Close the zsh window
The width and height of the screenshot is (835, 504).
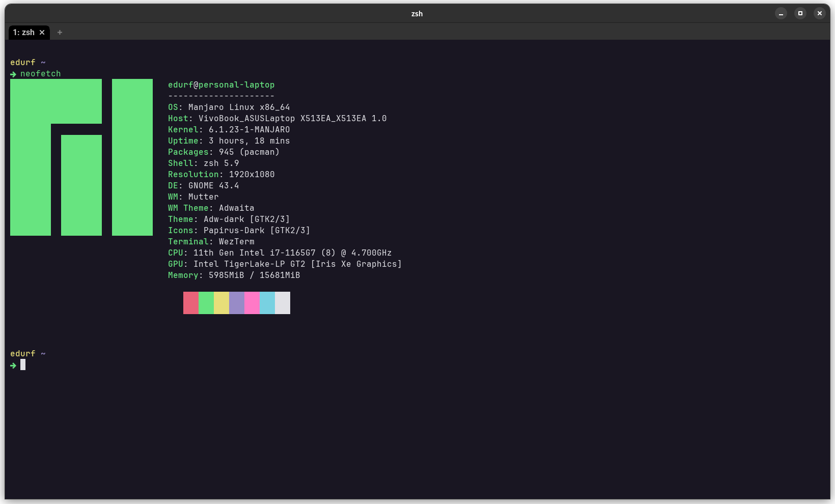(819, 14)
